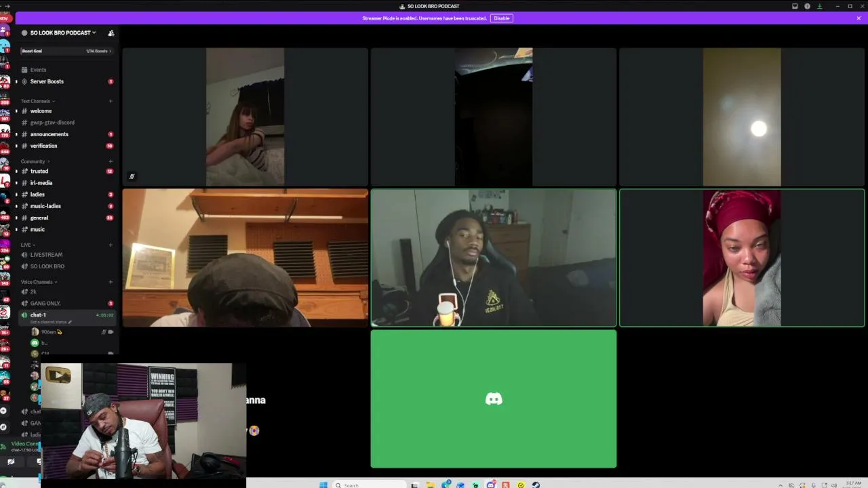Disable Streamer Mode from the banner

click(502, 18)
